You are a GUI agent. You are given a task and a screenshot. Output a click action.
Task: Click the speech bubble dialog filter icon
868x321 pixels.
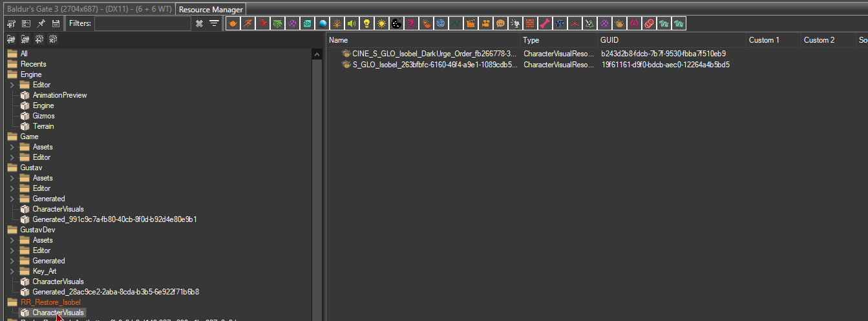point(500,23)
